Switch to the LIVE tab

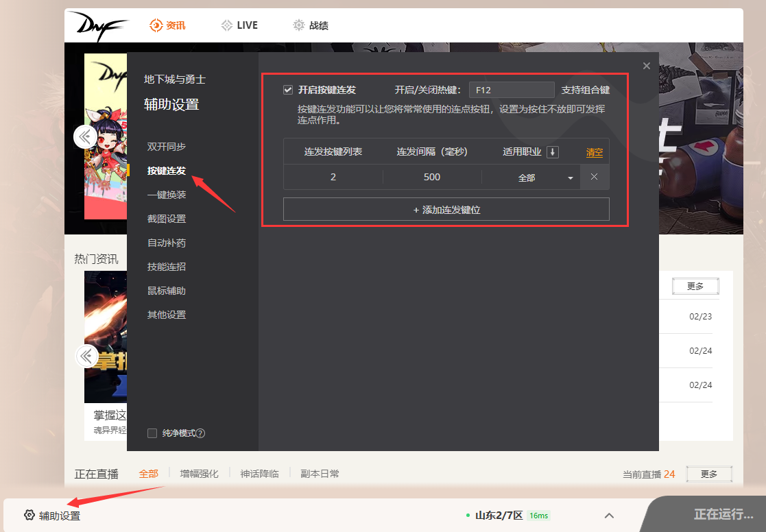(x=239, y=25)
